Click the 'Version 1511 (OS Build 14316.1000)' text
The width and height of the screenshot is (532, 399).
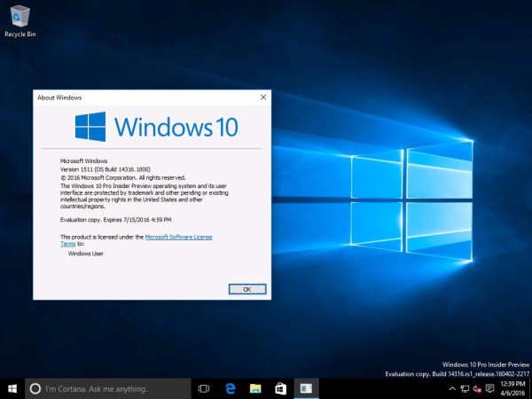pyautogui.click(x=106, y=169)
